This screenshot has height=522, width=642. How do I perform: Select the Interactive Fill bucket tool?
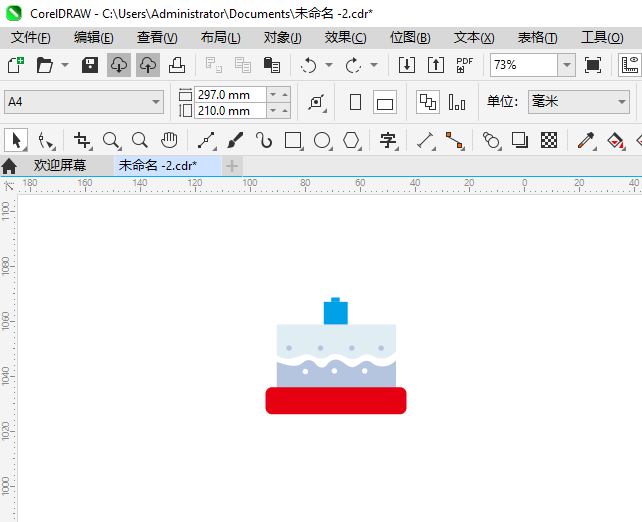click(x=615, y=140)
